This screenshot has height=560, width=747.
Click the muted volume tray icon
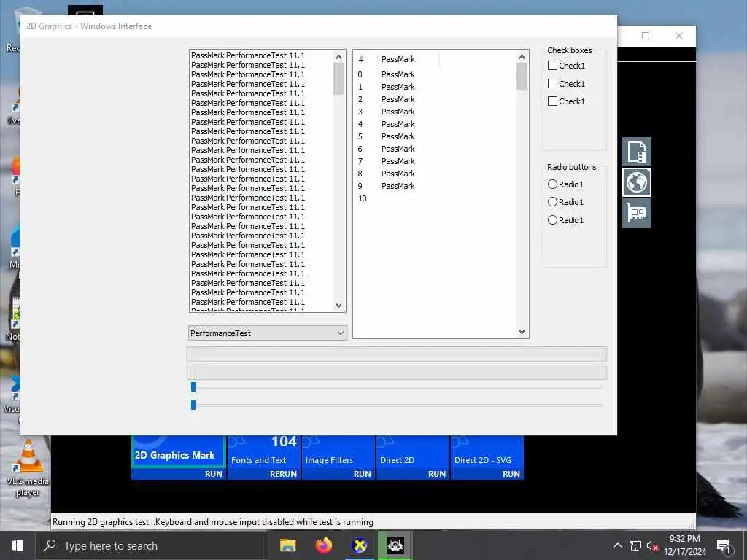[x=652, y=545]
